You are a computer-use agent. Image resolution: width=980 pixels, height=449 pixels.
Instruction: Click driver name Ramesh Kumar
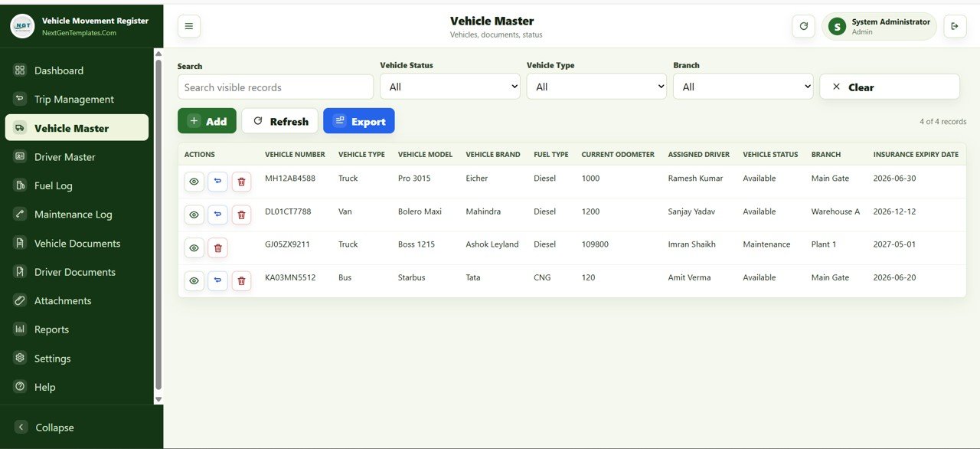696,179
